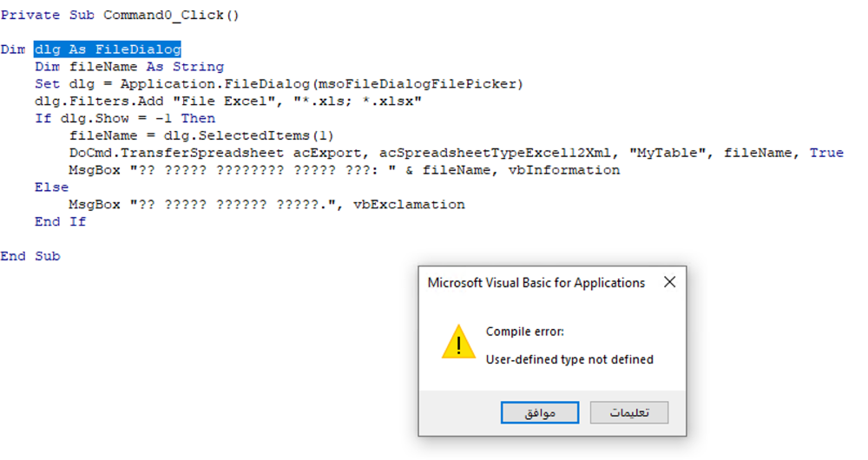Viewport: 868px width, 460px height.
Task: Click the 'Else' keyword line
Action: coord(51,187)
